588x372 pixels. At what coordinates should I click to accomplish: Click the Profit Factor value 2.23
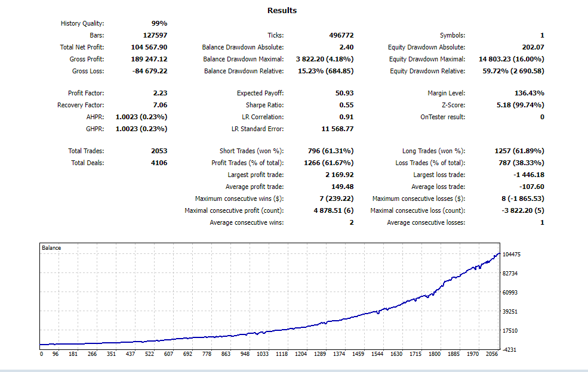point(160,93)
